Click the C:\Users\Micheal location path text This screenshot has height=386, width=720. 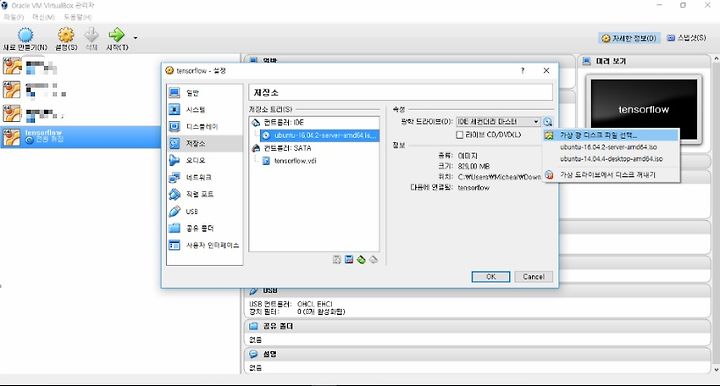click(x=500, y=177)
